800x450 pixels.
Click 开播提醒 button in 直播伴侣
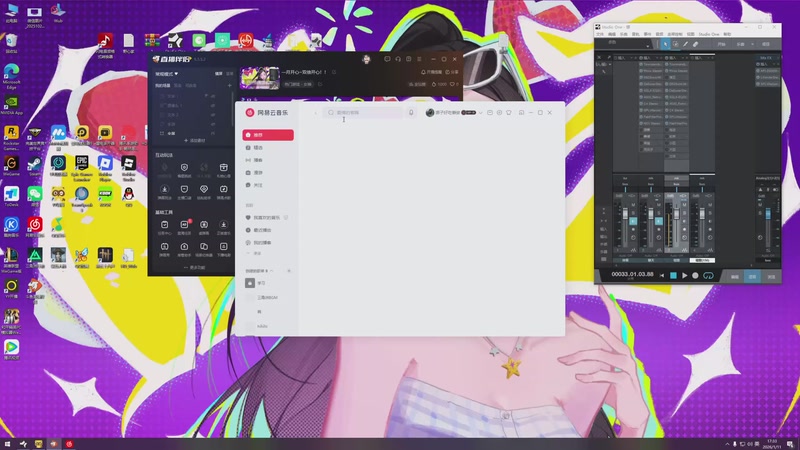(x=431, y=72)
